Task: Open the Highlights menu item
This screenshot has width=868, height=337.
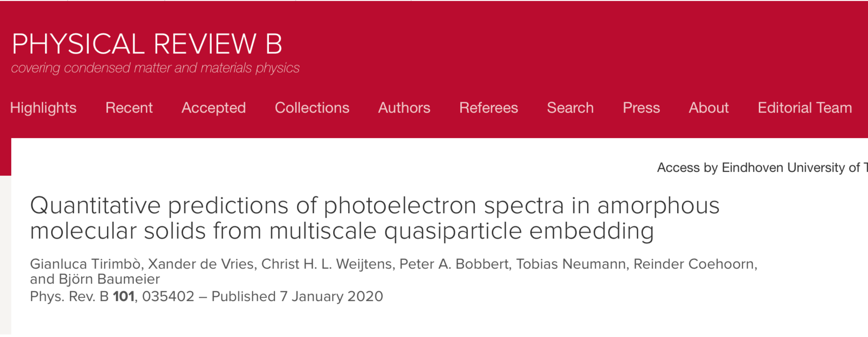Action: [43, 108]
